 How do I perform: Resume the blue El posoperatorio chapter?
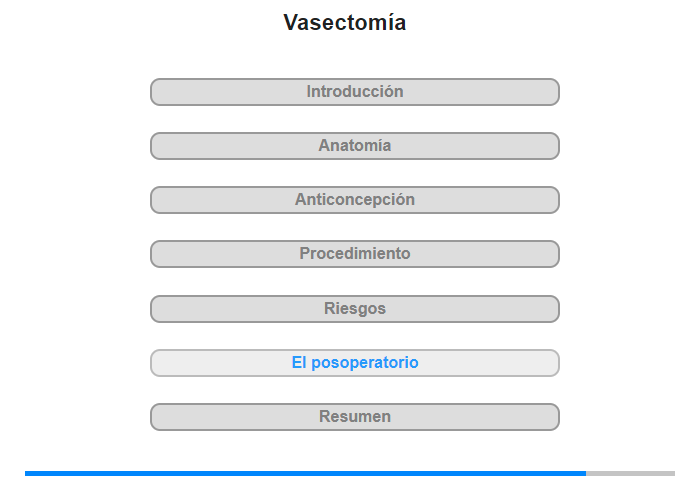point(354,363)
